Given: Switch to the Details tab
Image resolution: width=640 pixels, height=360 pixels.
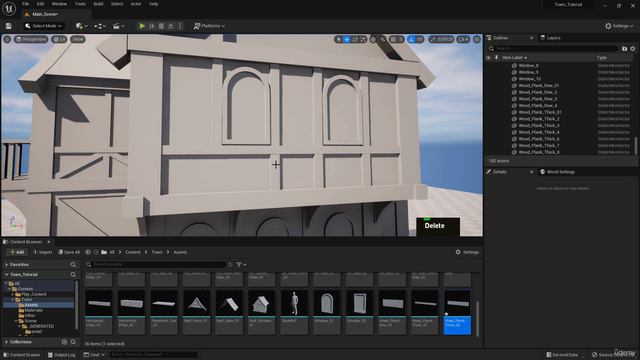Looking at the screenshot, I should [x=500, y=172].
